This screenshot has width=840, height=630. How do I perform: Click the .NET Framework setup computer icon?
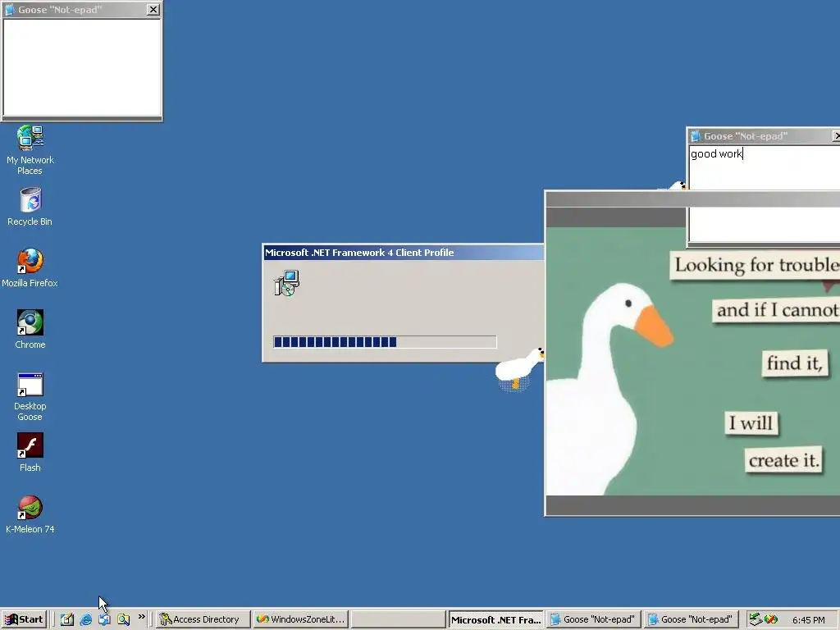tap(286, 283)
